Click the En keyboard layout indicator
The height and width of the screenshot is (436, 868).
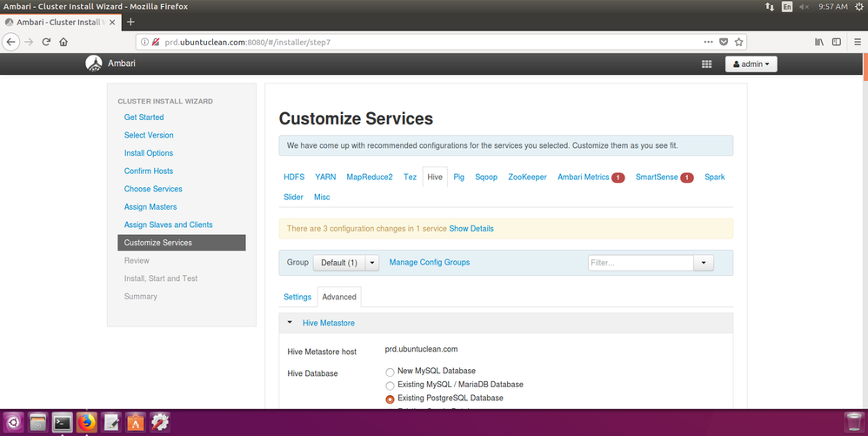pyautogui.click(x=786, y=7)
